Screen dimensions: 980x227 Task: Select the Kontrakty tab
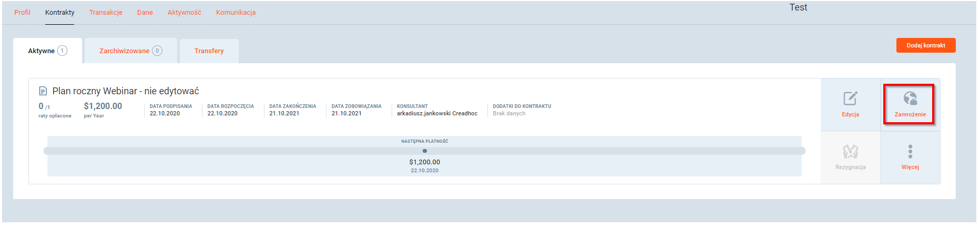tap(59, 12)
